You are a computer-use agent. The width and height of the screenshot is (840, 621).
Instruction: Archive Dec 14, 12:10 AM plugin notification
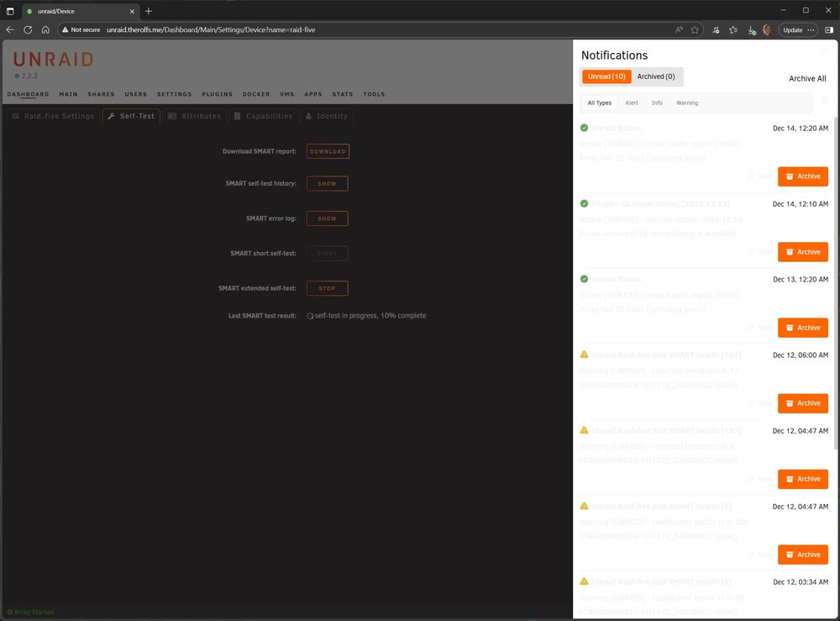click(x=803, y=252)
